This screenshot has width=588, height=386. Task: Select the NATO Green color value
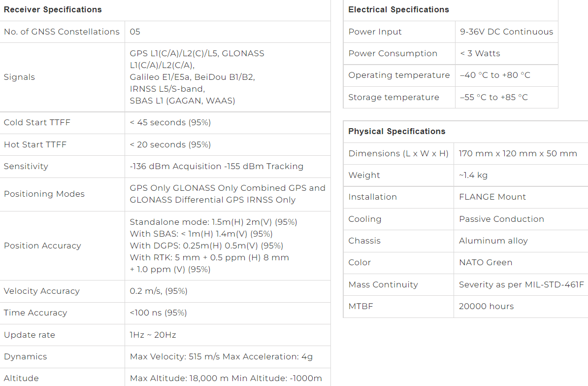click(486, 263)
